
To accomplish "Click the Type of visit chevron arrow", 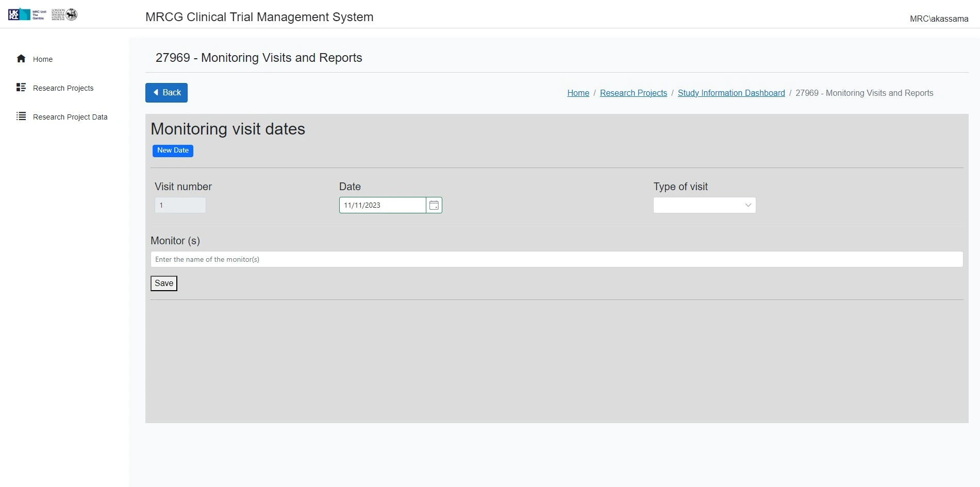I will click(x=748, y=205).
